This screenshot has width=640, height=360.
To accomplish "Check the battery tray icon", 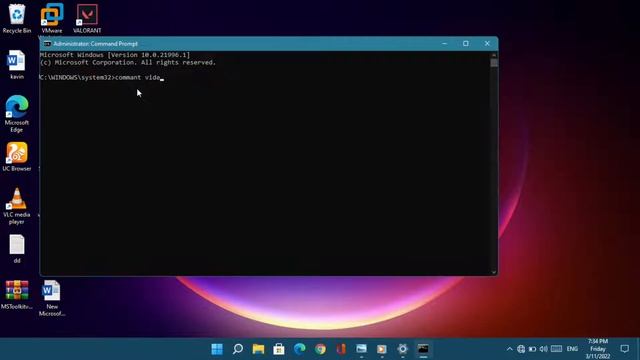I will coord(532,349).
